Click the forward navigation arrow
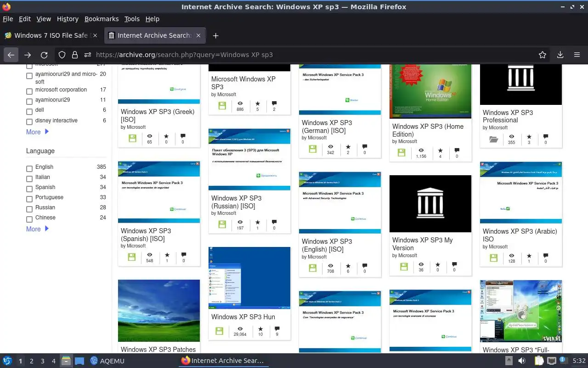This screenshot has height=368, width=588. [28, 55]
